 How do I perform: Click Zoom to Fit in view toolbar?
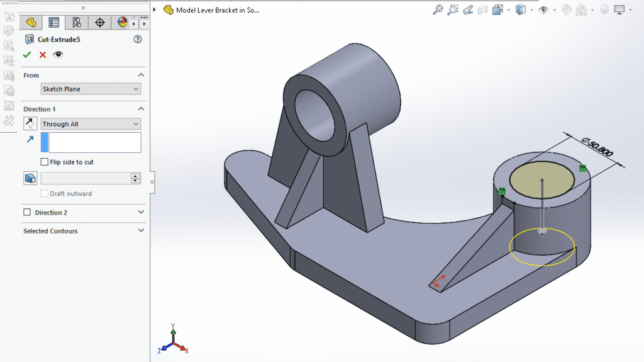pos(438,10)
